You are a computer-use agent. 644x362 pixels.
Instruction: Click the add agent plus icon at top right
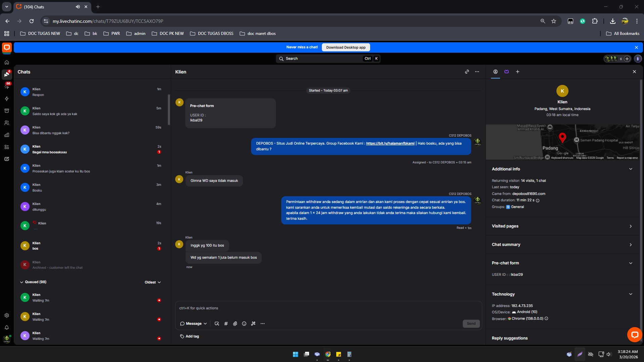[627, 59]
